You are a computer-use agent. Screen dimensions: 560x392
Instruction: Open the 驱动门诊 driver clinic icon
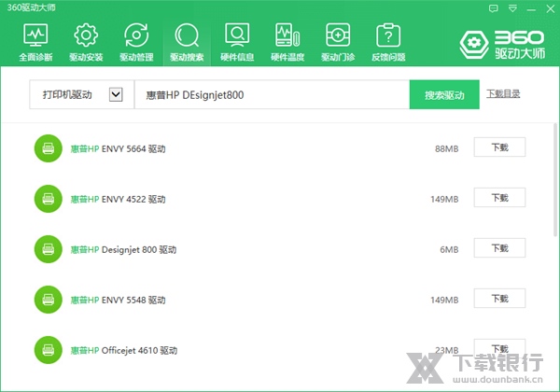pos(337,43)
